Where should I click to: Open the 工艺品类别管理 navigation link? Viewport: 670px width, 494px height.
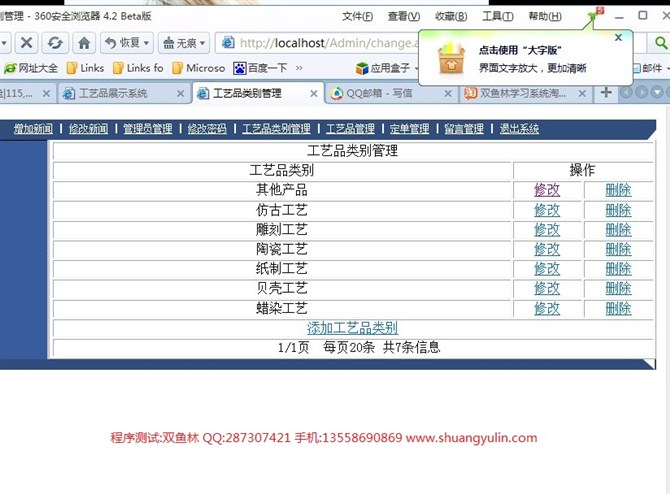coord(276,129)
